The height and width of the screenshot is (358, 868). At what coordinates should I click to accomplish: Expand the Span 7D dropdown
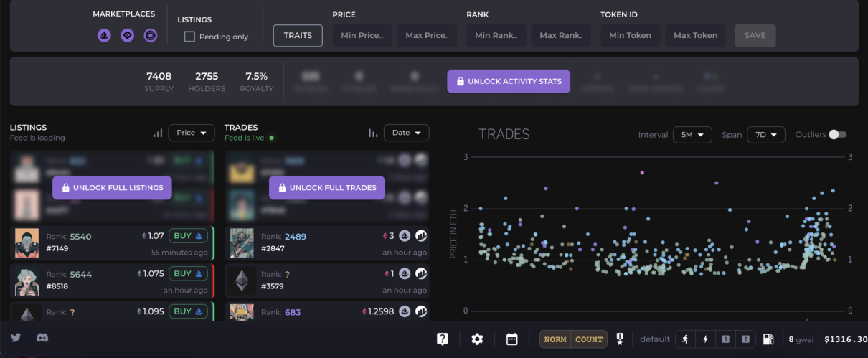[765, 135]
